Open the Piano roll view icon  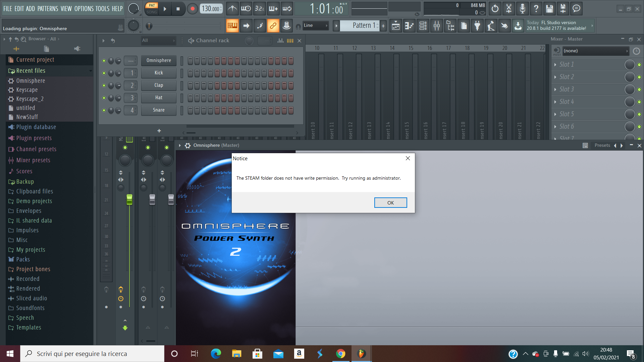coord(410,26)
